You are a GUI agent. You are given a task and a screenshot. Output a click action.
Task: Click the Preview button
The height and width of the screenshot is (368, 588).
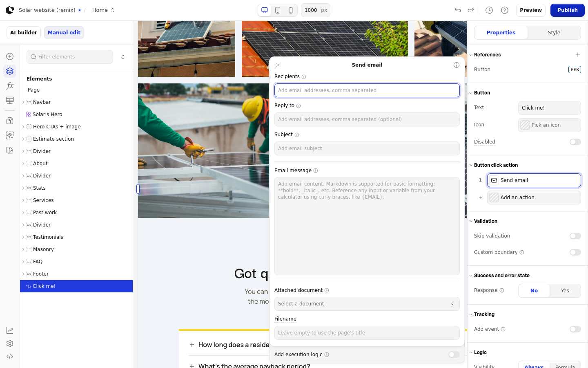pos(531,10)
